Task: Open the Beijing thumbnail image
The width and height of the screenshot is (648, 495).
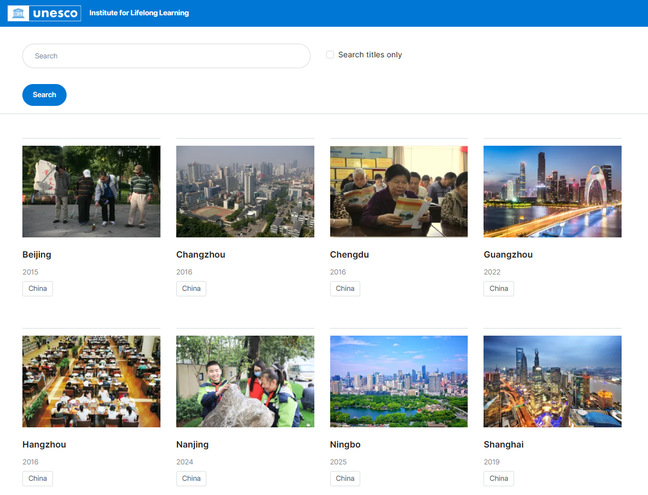Action: 91,191
